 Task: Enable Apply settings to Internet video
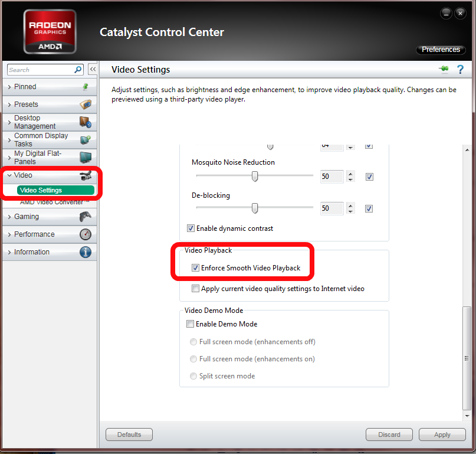[x=196, y=289]
